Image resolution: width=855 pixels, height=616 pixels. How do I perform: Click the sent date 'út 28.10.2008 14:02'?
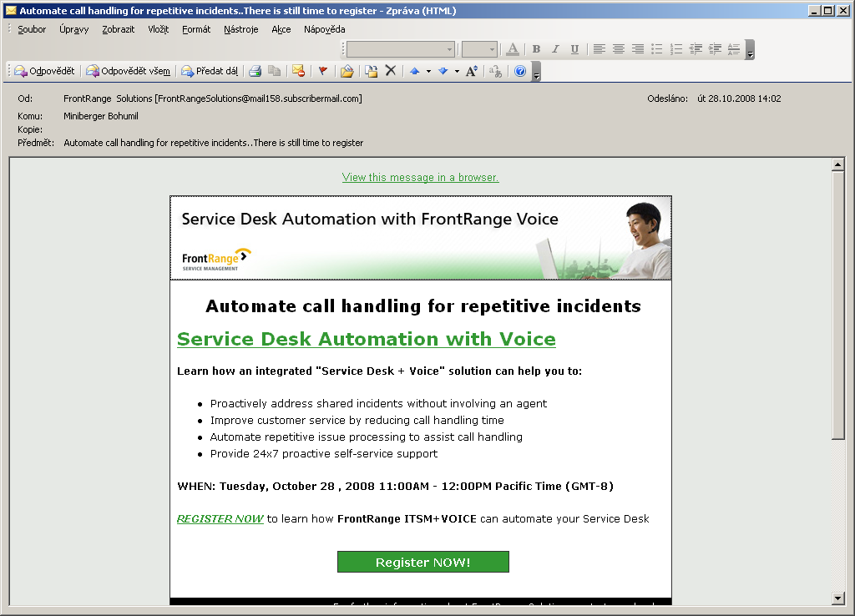pyautogui.click(x=739, y=98)
